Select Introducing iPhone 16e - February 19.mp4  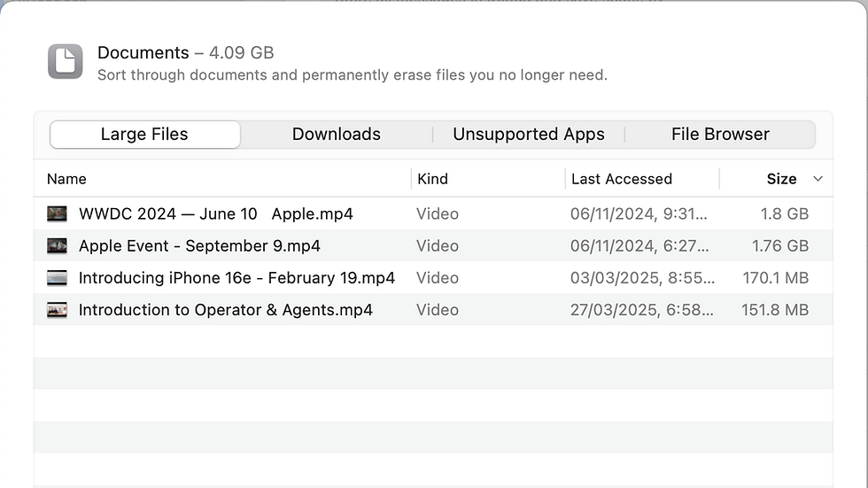[x=236, y=278]
